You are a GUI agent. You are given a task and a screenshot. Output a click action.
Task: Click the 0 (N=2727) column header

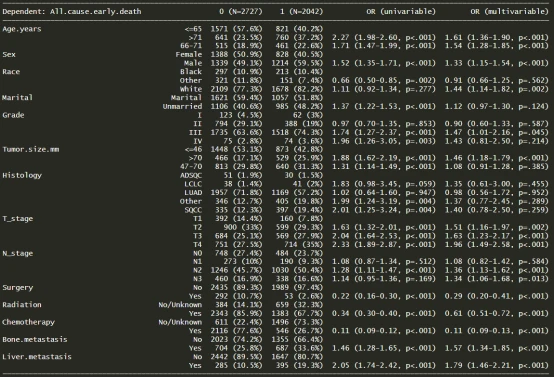coord(241,12)
